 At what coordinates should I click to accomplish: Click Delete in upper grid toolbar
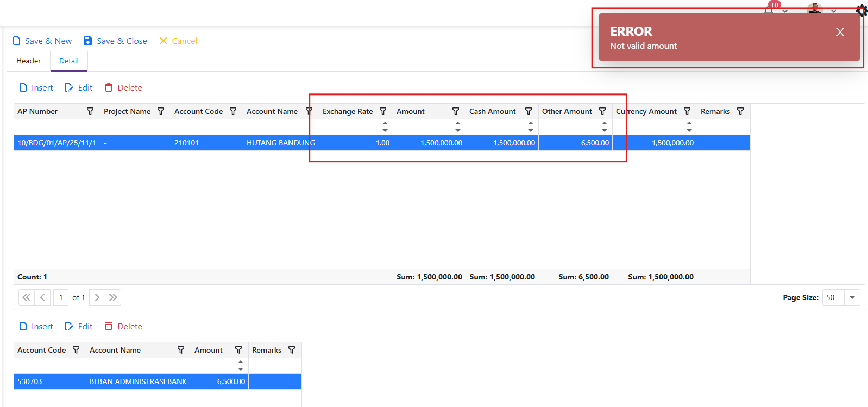click(123, 87)
